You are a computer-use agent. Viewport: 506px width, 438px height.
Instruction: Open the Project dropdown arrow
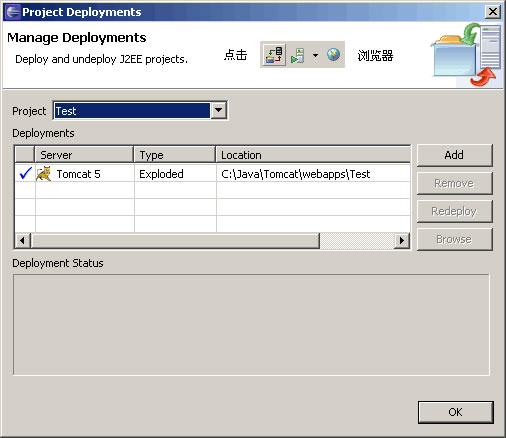219,110
